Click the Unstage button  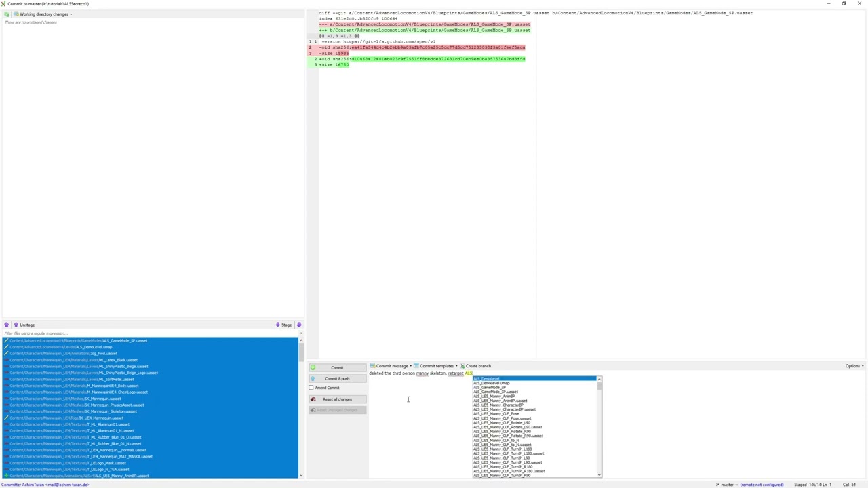[x=24, y=325]
